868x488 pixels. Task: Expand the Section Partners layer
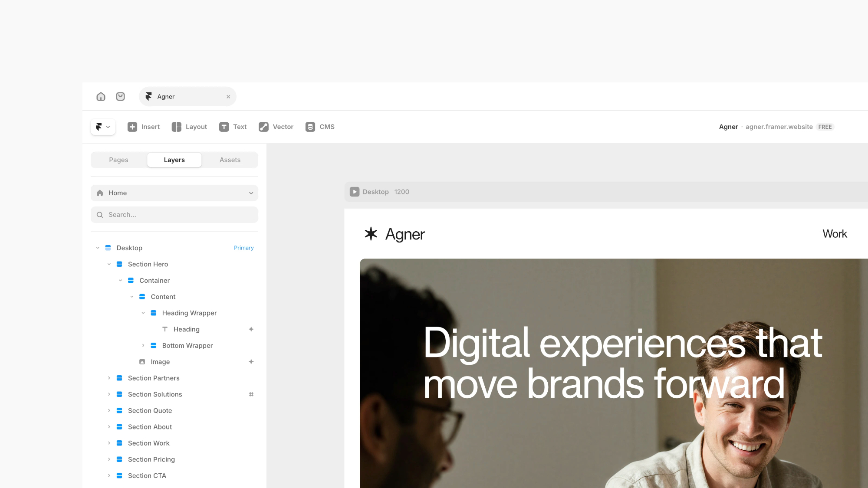(109, 378)
